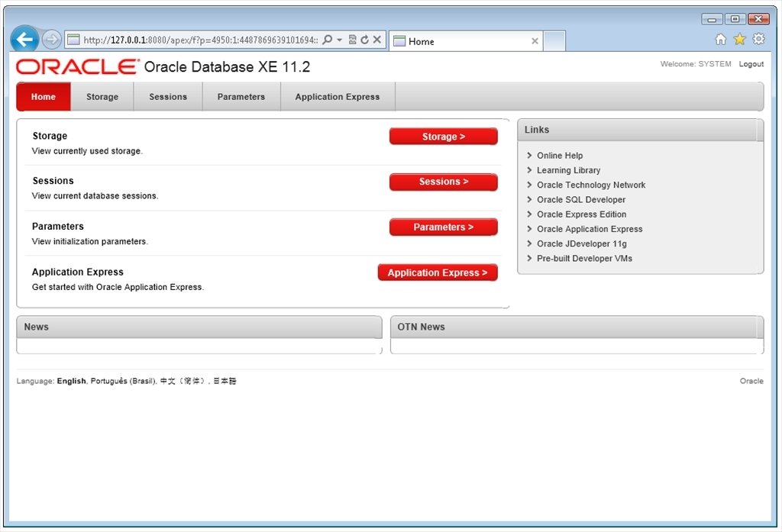782x532 pixels.
Task: Open the browser Tools gear icon
Action: (758, 39)
